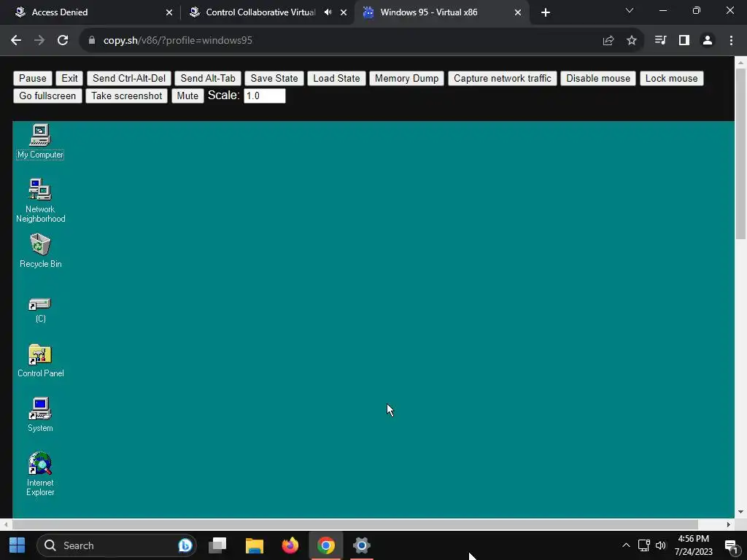The image size is (747, 560).
Task: Click the Disable mouse button
Action: (x=598, y=78)
